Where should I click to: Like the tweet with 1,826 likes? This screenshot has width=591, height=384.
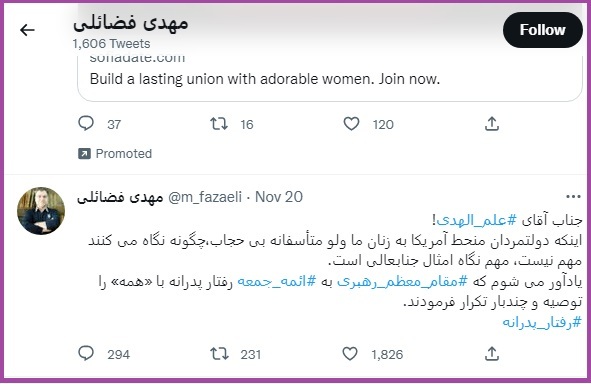coord(350,354)
